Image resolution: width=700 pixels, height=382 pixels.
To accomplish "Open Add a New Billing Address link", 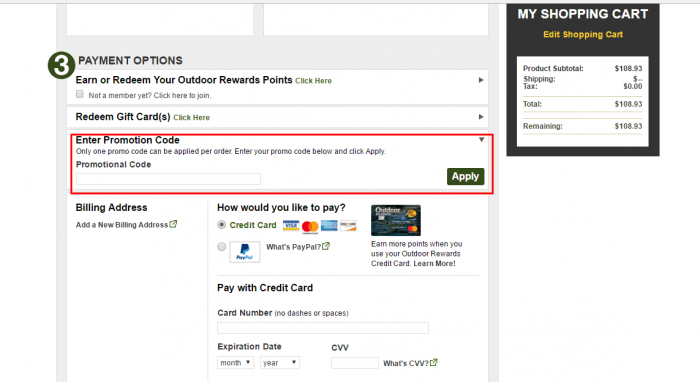I will click(x=122, y=225).
